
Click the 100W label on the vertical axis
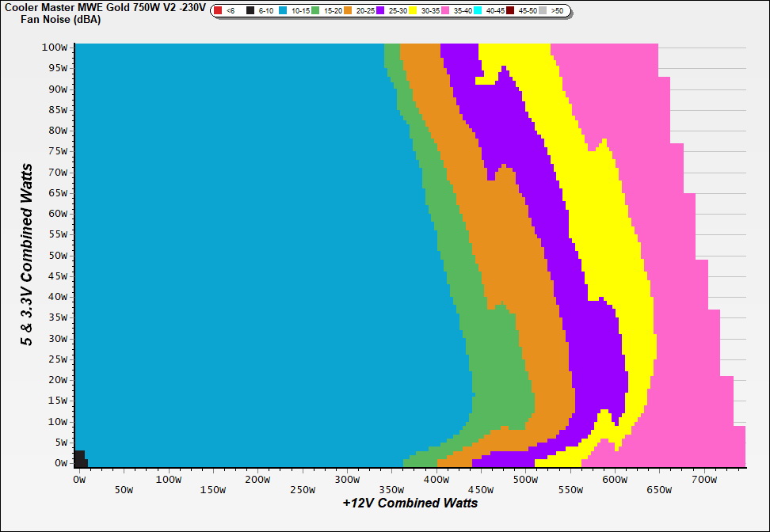pos(54,47)
